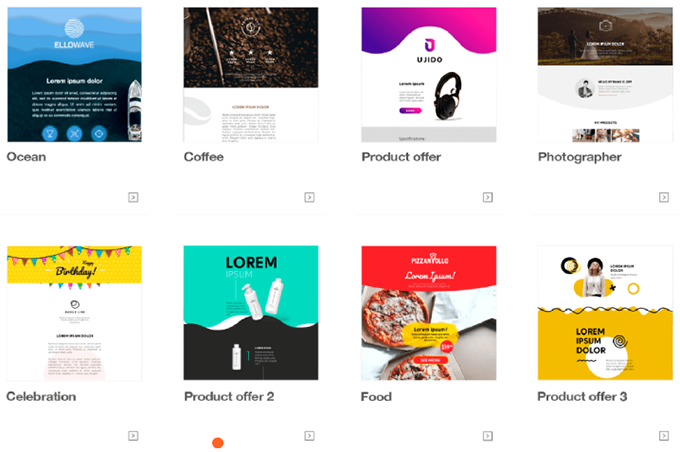
Task: Select the Ocean template thumbnail
Action: tap(75, 75)
